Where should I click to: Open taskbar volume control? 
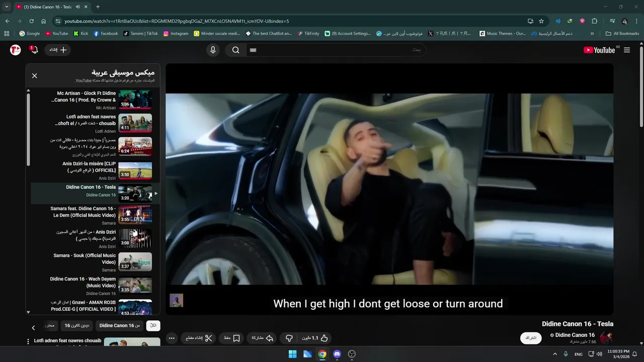tap(599, 354)
